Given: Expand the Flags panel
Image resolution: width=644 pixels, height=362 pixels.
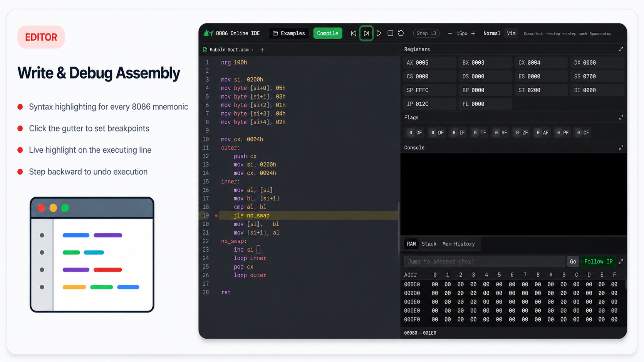Looking at the screenshot, I should (621, 117).
